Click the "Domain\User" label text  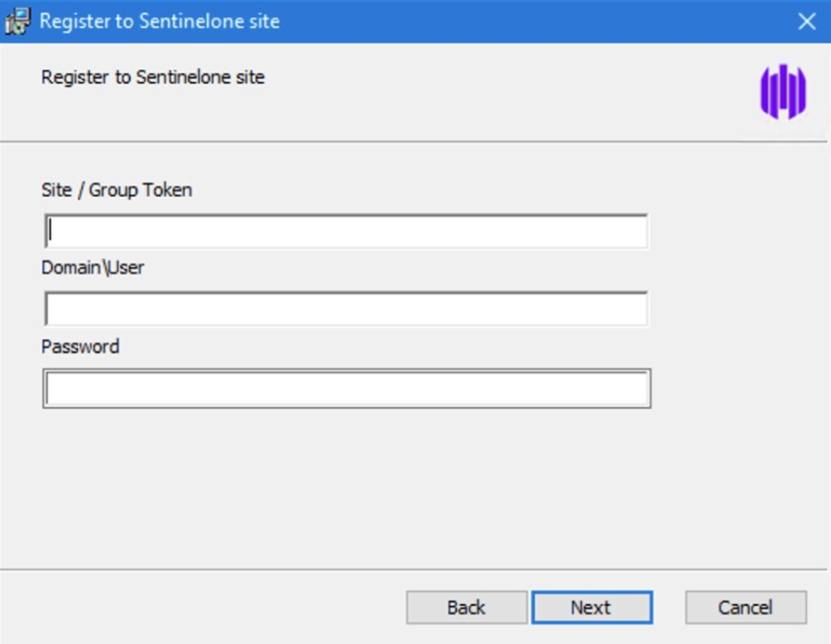click(93, 267)
